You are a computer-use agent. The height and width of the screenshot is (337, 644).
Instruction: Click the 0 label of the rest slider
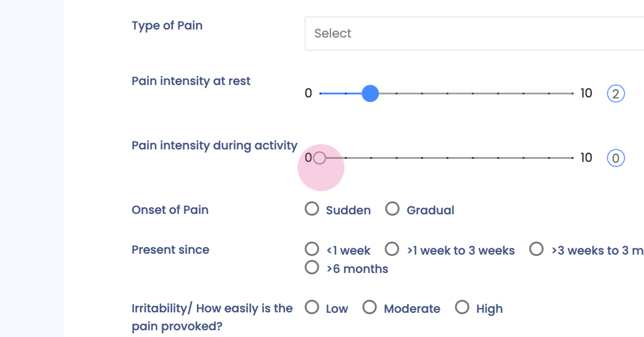(x=308, y=94)
